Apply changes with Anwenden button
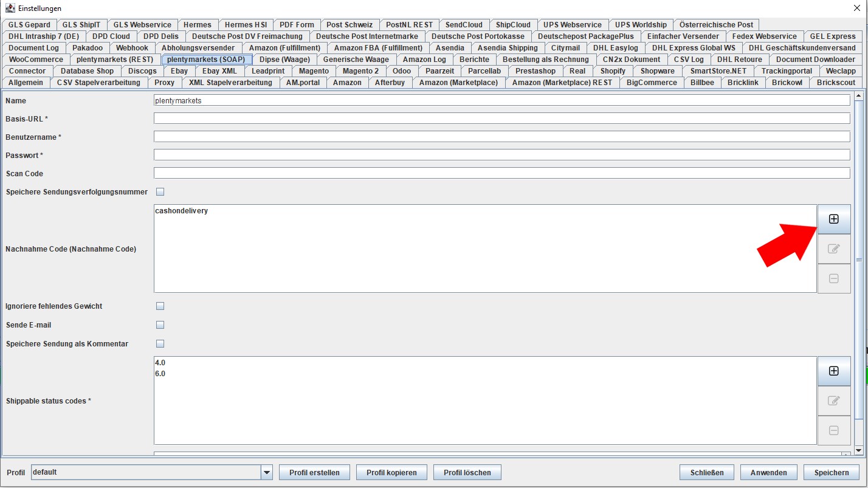Viewport: 868px width, 488px height. click(768, 473)
